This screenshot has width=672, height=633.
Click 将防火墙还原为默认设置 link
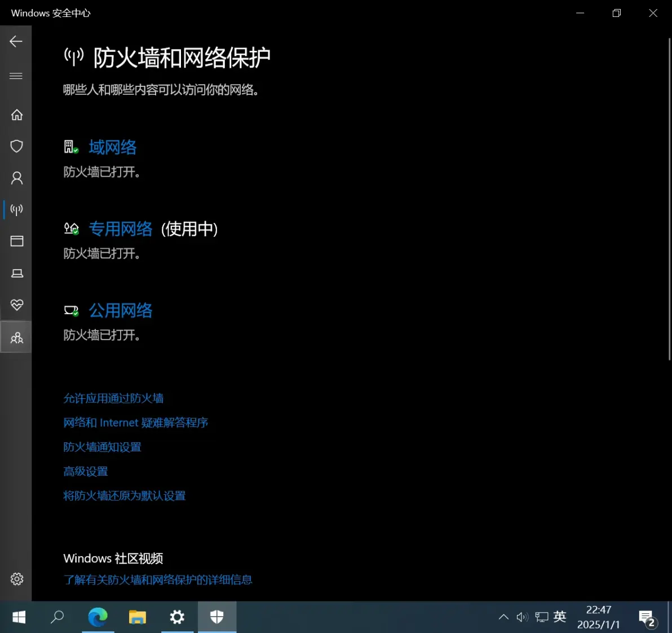click(125, 496)
